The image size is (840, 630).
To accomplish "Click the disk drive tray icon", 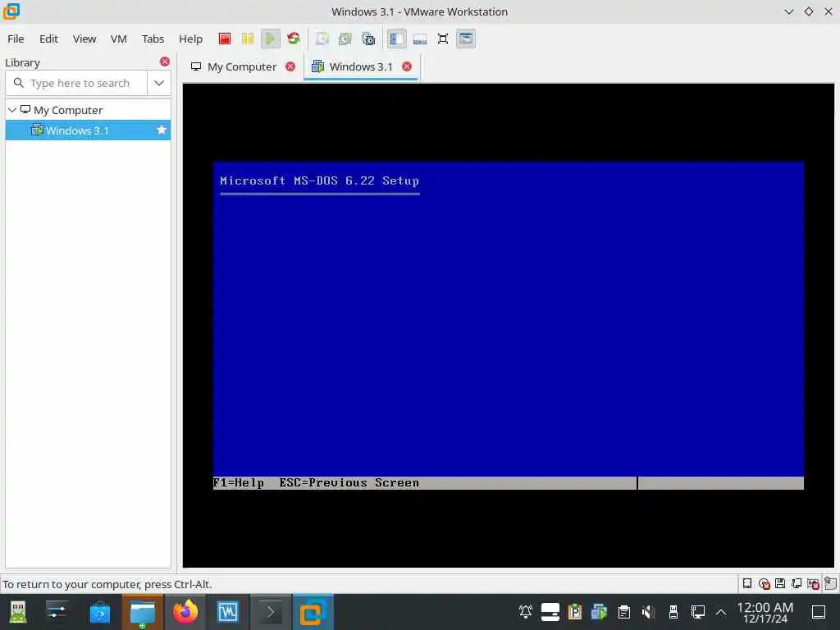I will pyautogui.click(x=550, y=611).
